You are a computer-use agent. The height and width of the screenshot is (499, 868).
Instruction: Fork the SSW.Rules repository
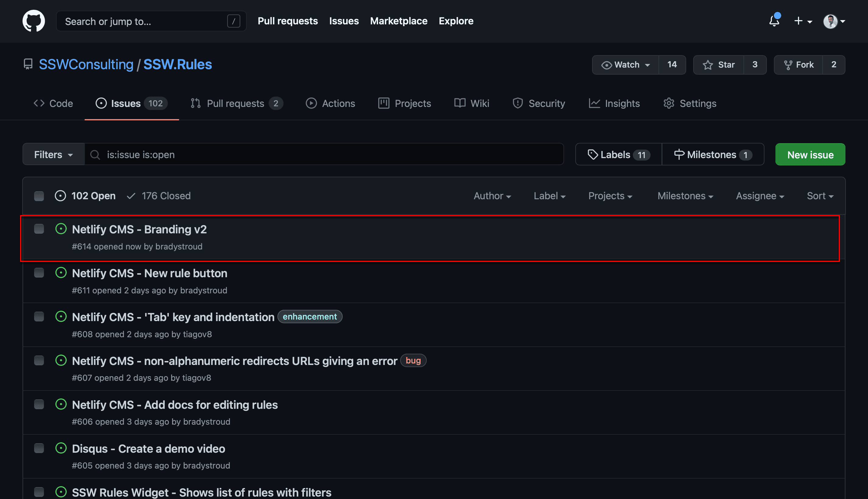coord(799,65)
